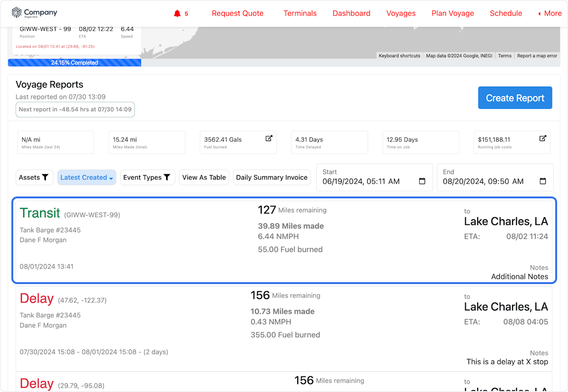The image size is (568, 392).
Task: Go to the Voyages nav item
Action: pyautogui.click(x=401, y=13)
